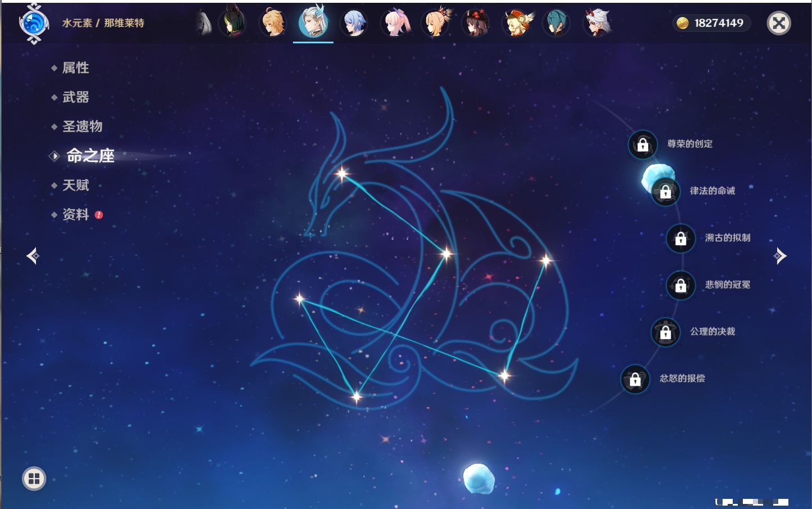The height and width of the screenshot is (509, 812).
Task: Click the locked 律法的命诫 constellation icon
Action: [666, 191]
